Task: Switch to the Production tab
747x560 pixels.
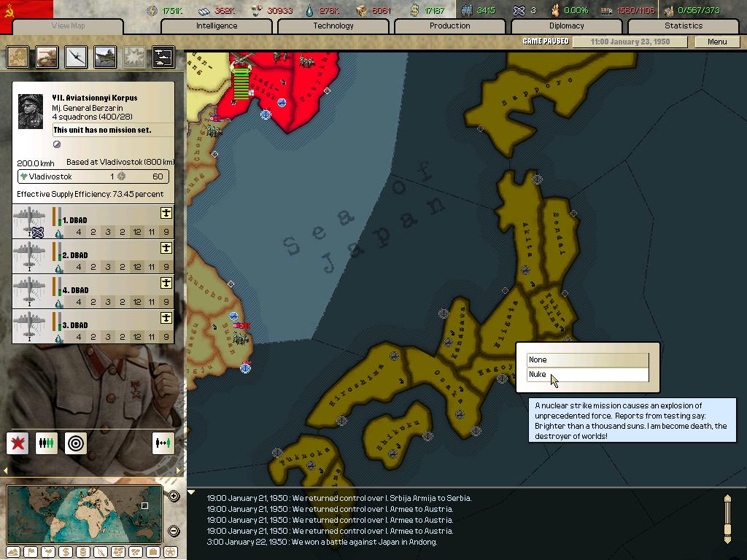Action: tap(449, 26)
